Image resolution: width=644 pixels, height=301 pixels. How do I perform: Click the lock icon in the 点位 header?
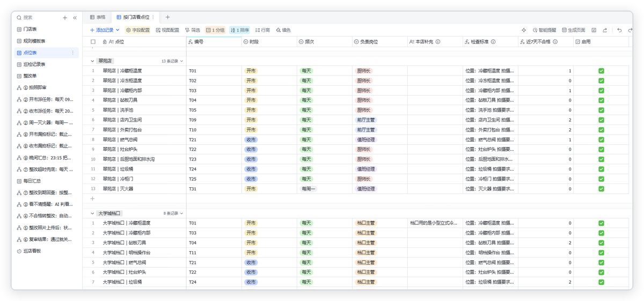click(105, 41)
